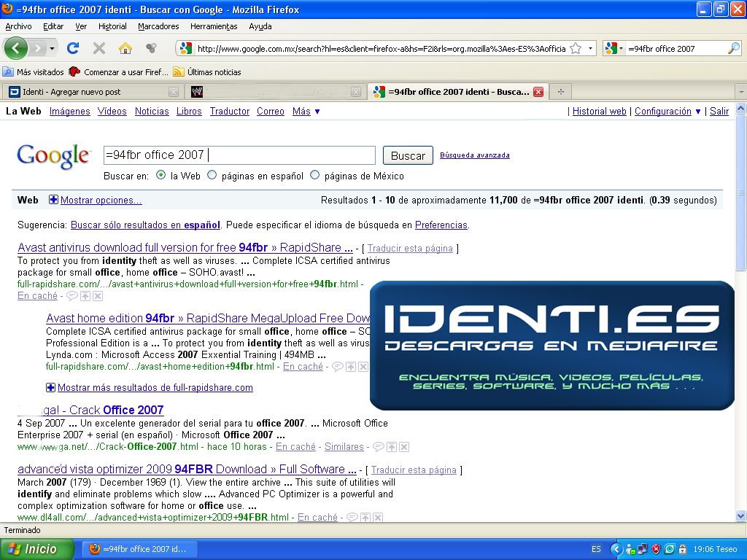The width and height of the screenshot is (747, 560).
Task: Click the Google site icon in the URL bar
Action: point(186,48)
